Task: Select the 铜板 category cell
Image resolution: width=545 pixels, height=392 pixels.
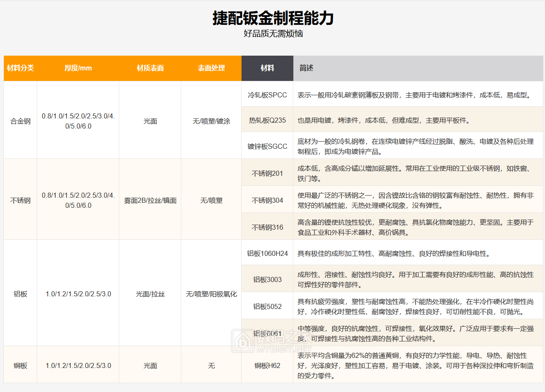Action: point(20,365)
